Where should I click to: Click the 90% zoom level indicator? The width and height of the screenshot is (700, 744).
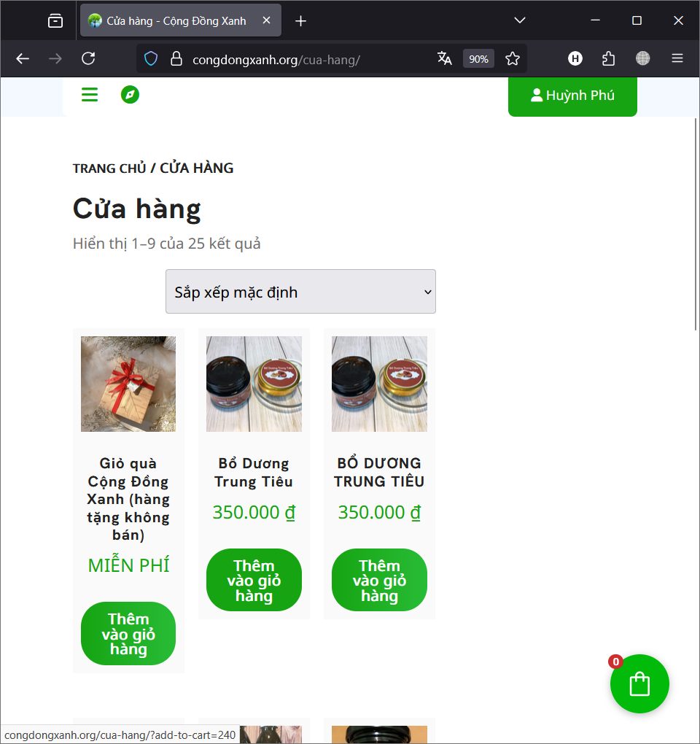478,59
